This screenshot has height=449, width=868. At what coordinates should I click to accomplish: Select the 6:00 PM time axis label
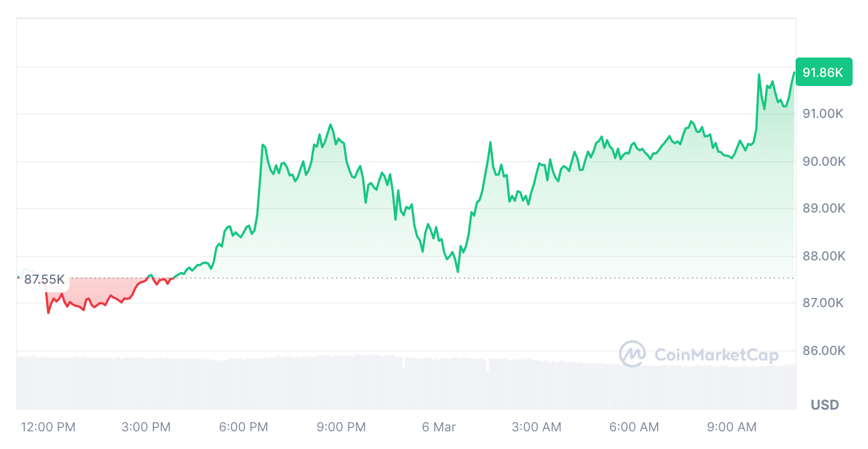[x=243, y=427]
